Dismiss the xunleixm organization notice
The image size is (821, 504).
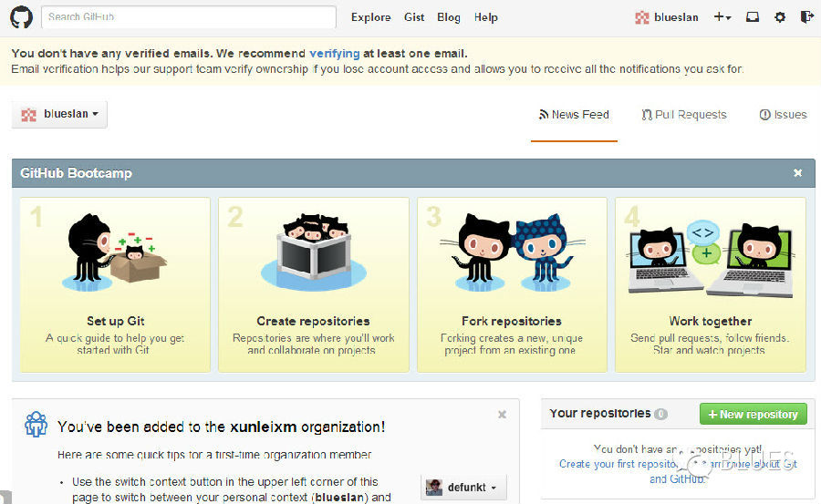pyautogui.click(x=502, y=415)
